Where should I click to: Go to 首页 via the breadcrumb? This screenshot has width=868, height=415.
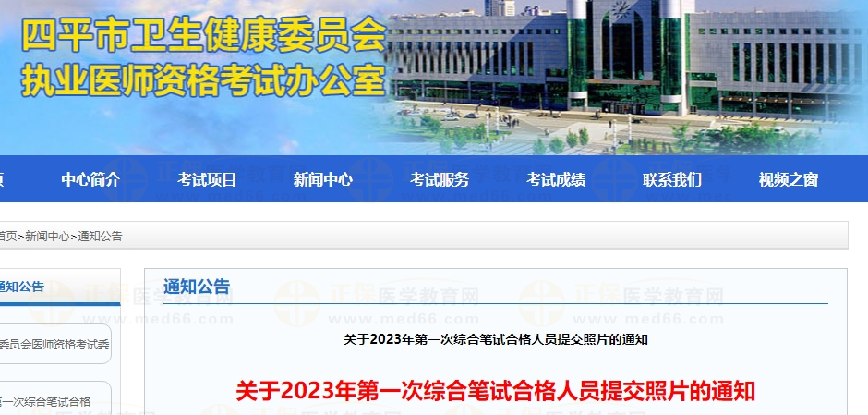(7, 237)
